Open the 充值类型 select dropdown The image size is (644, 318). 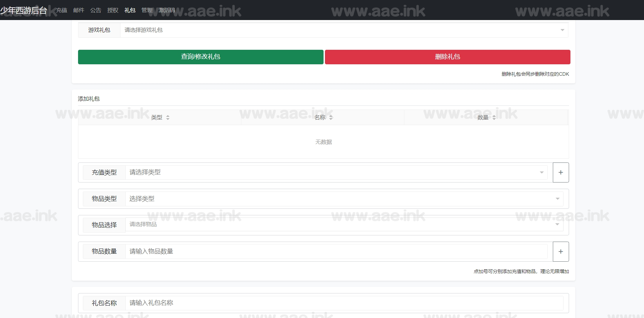click(x=336, y=172)
